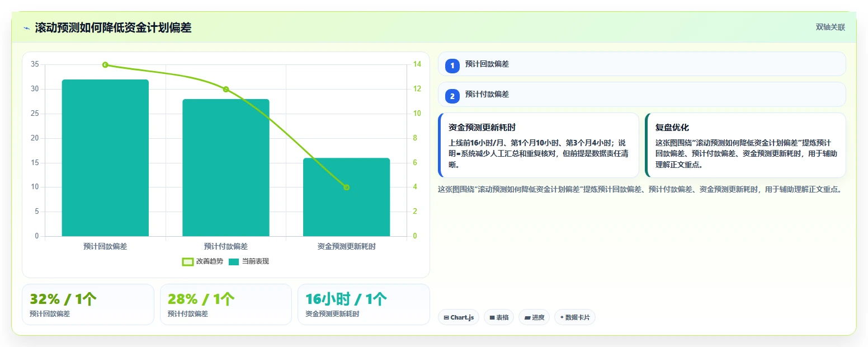Open the 复盘优化 info card
The height and width of the screenshot is (347, 868).
(745, 145)
